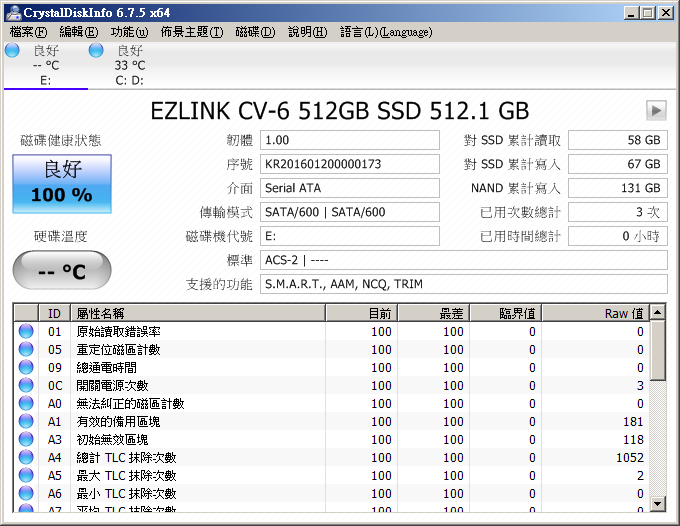Click the attribute list scrollbar thumb
This screenshot has height=526, width=680.
[x=657, y=350]
